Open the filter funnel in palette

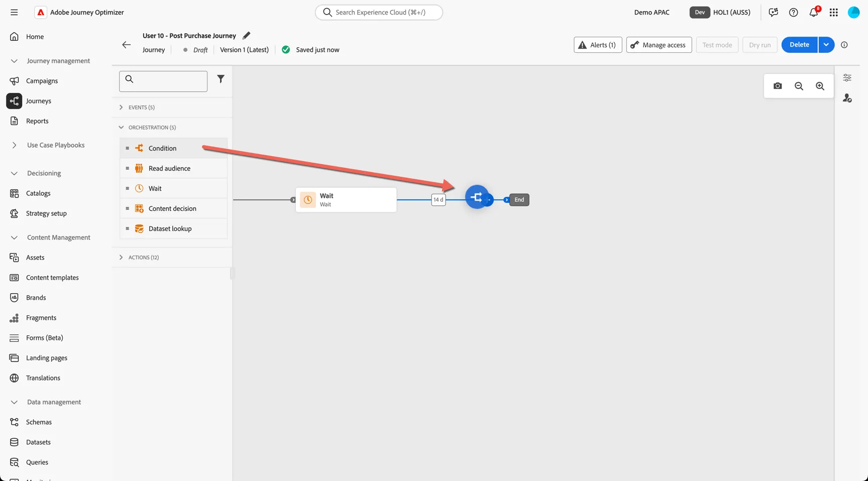point(221,79)
